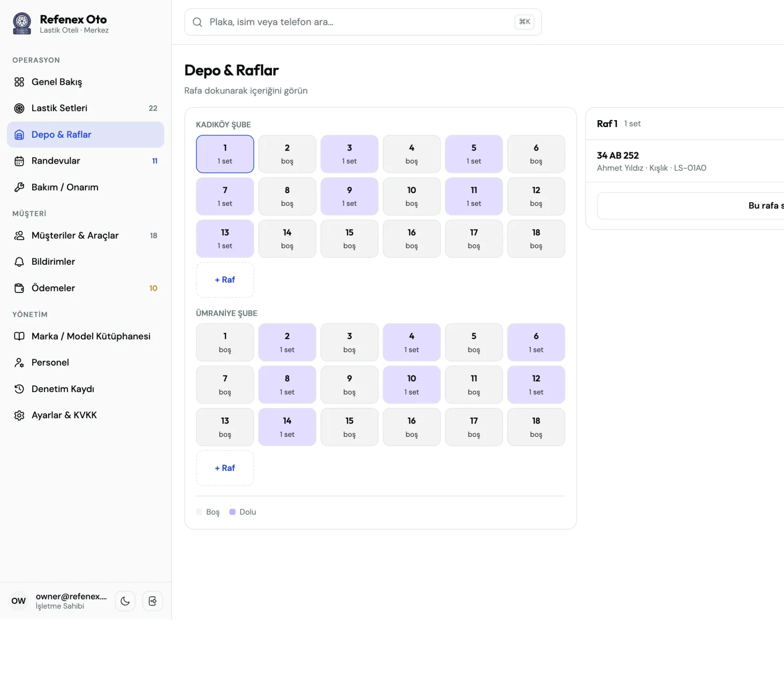Navigate to Ödemeler

coord(85,288)
